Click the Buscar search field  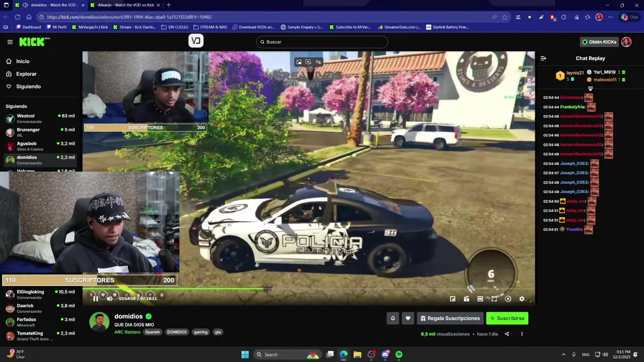322,42
